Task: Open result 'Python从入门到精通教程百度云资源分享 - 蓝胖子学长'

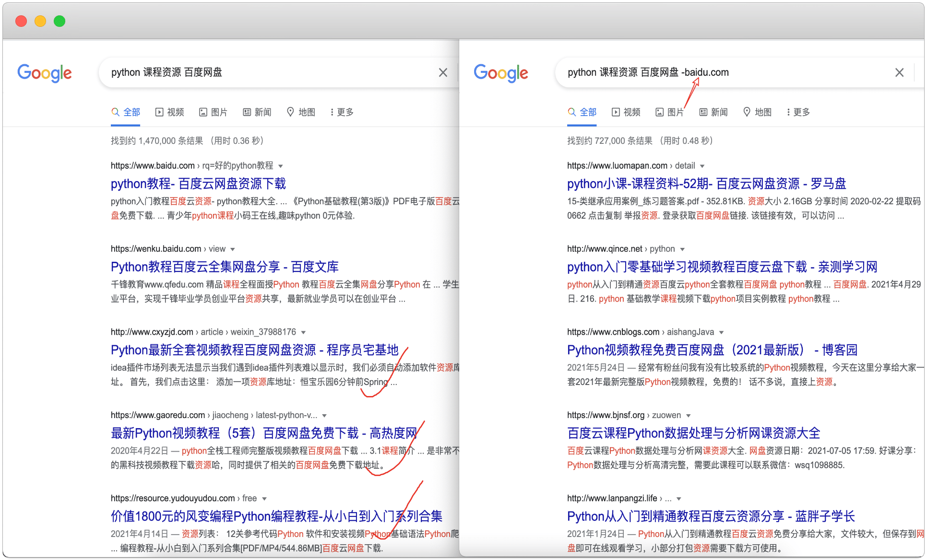Action: [x=711, y=516]
